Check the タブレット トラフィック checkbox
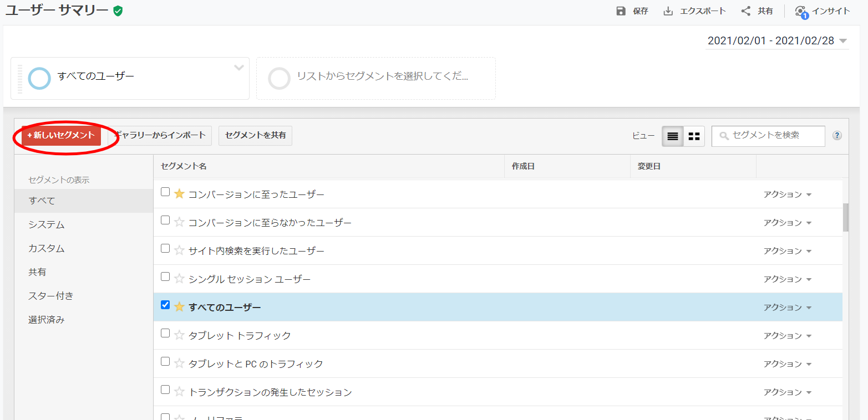 (165, 333)
